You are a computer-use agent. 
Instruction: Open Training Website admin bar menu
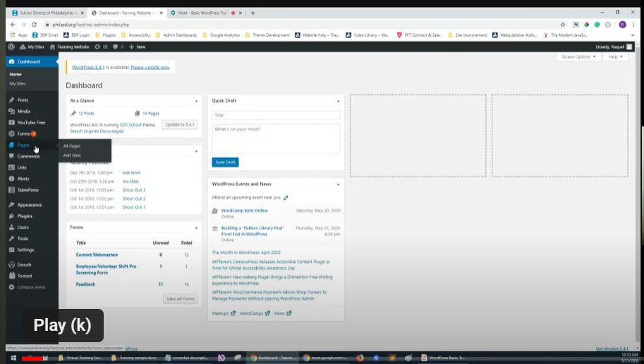coord(69,47)
